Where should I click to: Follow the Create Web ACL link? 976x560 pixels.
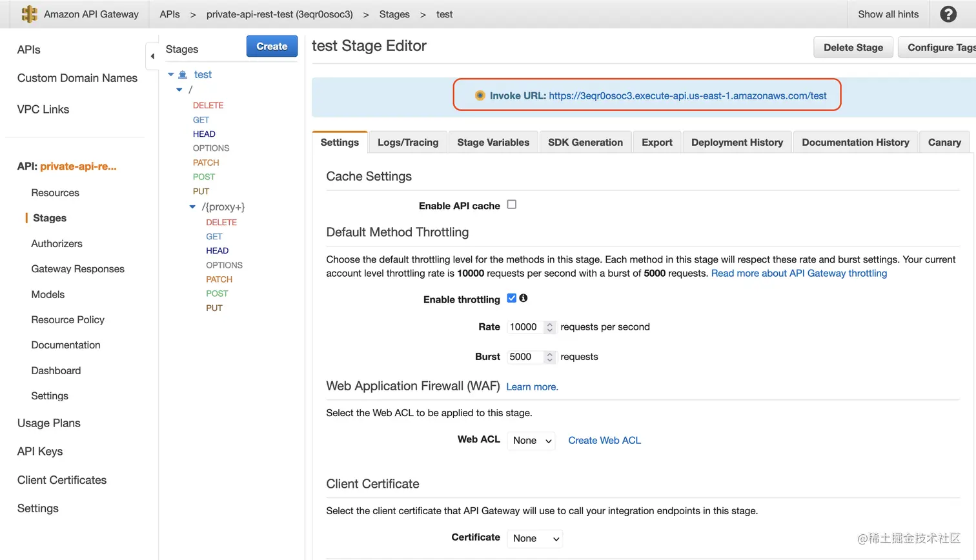click(604, 441)
